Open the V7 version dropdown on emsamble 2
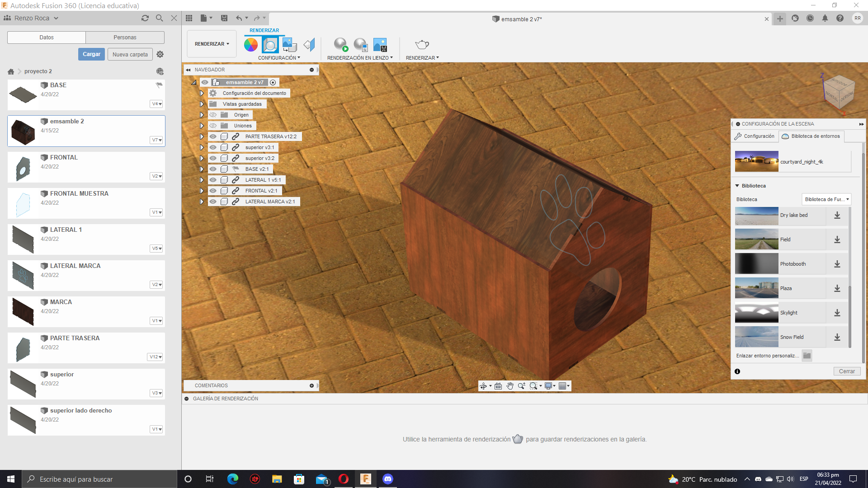 (157, 140)
